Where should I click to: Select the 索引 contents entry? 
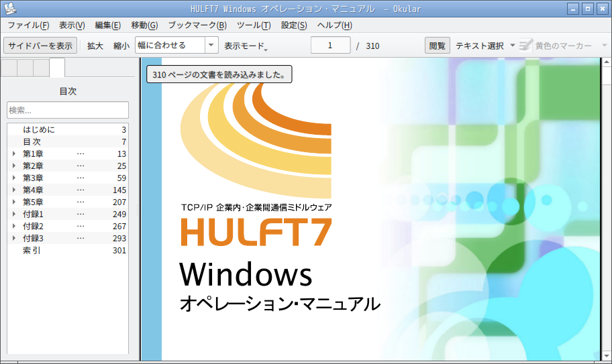(x=68, y=250)
